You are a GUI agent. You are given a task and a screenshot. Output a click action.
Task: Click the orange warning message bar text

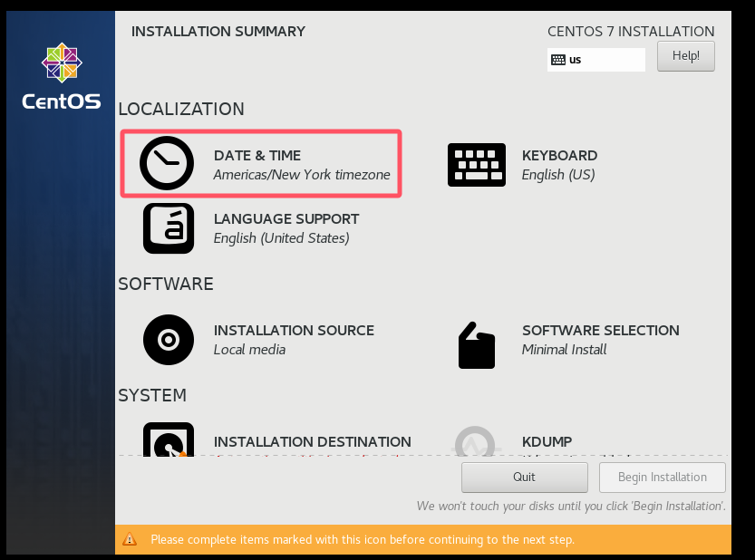[x=363, y=539]
